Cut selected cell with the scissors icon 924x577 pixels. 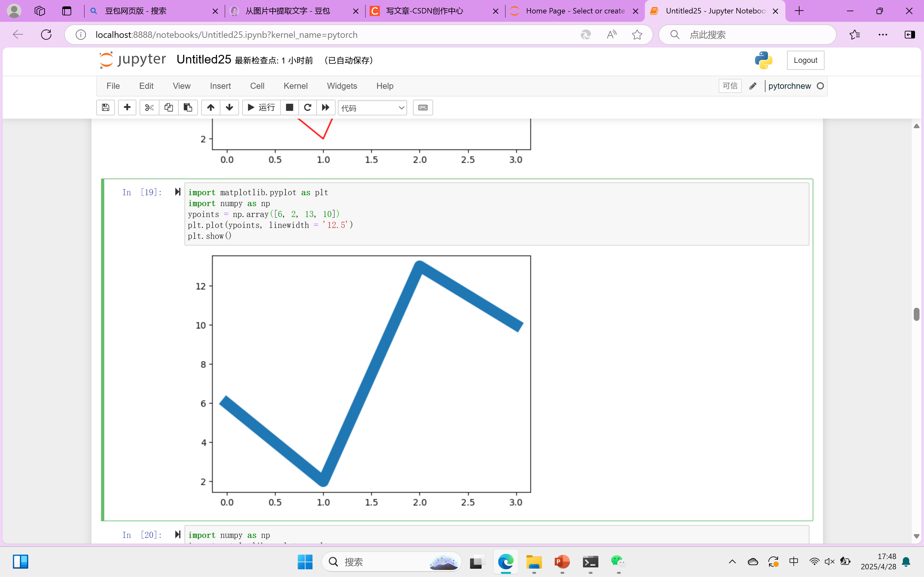[x=149, y=108]
